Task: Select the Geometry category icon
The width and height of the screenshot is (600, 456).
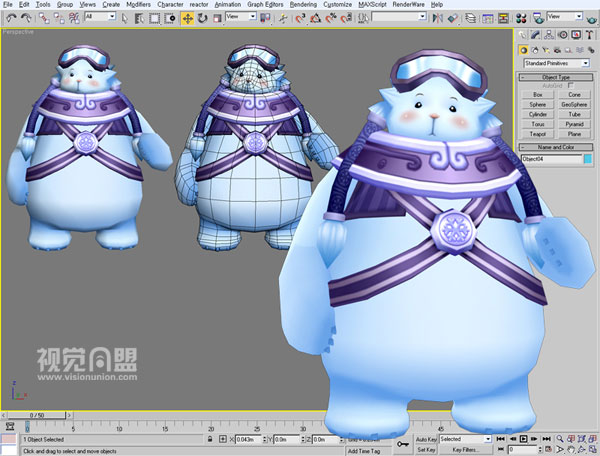Action: pos(524,49)
